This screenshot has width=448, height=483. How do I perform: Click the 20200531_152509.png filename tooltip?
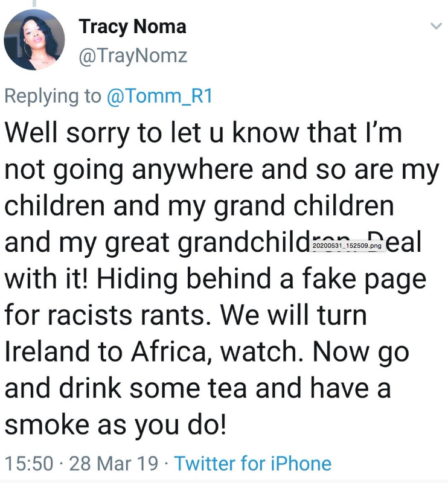coord(348,246)
